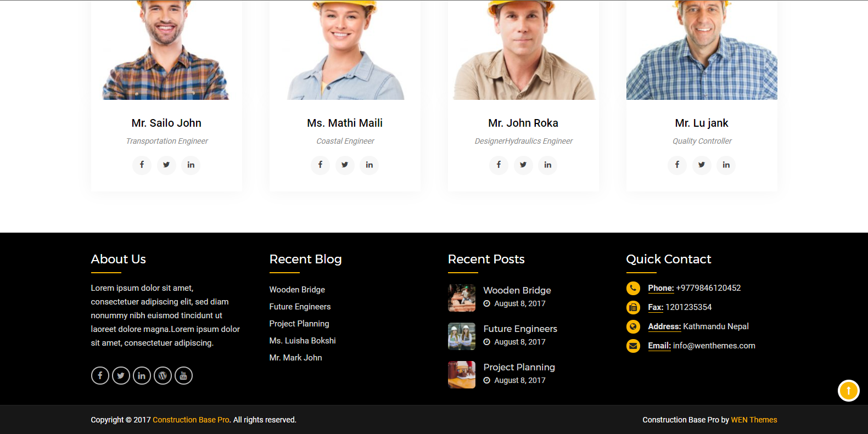The image size is (868, 434).
Task: Open Future Engineers title in Recent Posts
Action: (520, 329)
